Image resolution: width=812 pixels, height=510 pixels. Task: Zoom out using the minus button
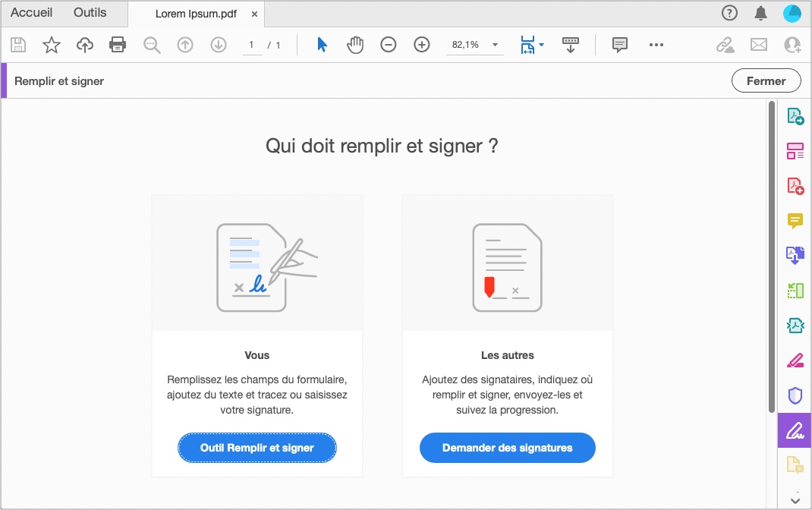coord(388,44)
